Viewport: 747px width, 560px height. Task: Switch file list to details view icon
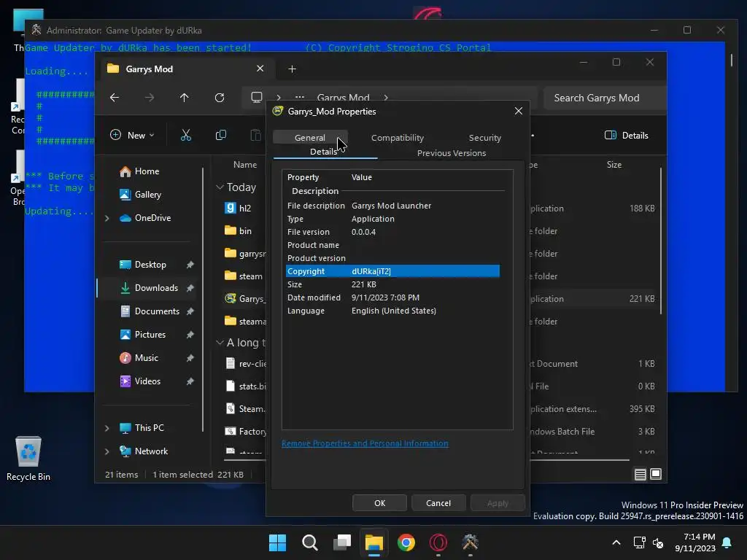[x=640, y=474]
